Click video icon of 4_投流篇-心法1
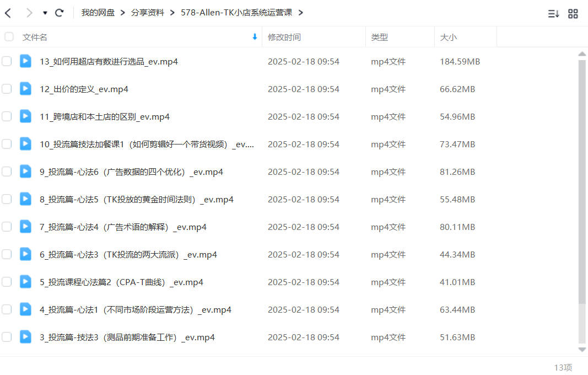The width and height of the screenshot is (588, 375). point(25,309)
